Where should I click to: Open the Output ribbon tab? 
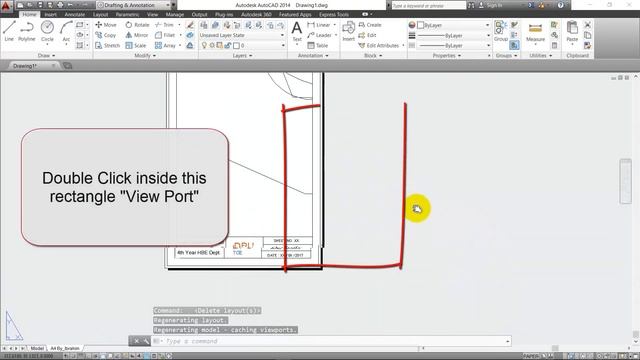200,14
